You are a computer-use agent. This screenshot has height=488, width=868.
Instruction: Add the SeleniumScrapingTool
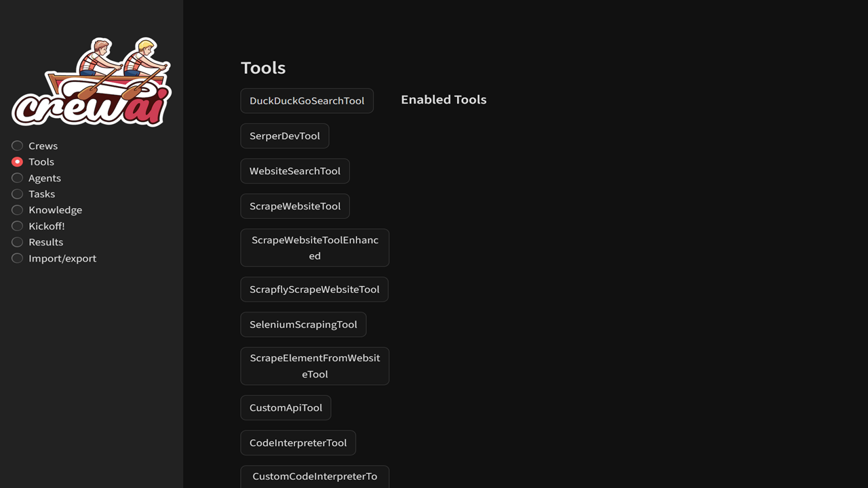click(303, 325)
